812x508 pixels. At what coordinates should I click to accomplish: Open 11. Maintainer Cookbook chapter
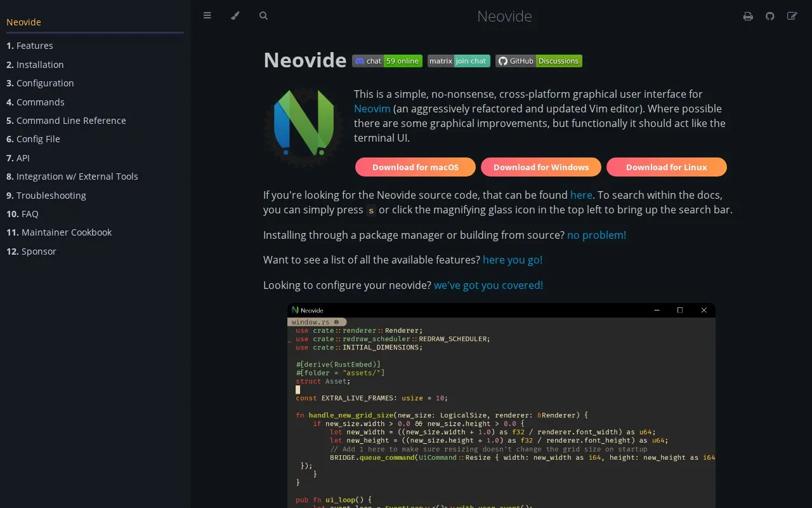coord(59,232)
